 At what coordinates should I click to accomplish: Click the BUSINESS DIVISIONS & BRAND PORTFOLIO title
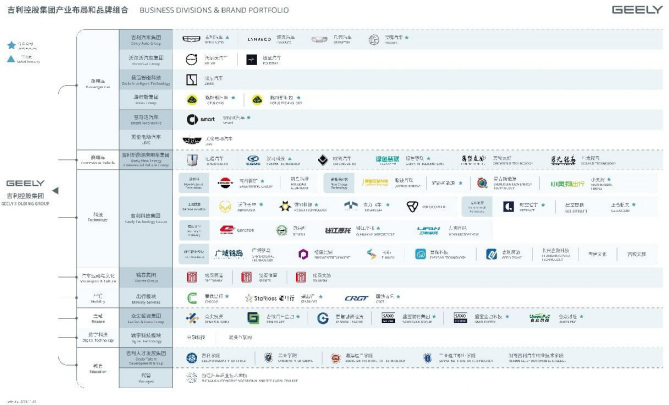pos(209,10)
